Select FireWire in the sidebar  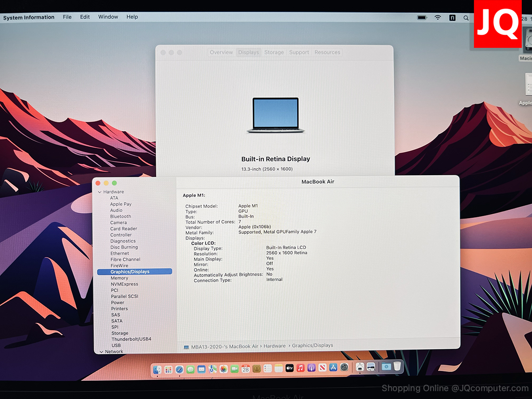tap(119, 266)
